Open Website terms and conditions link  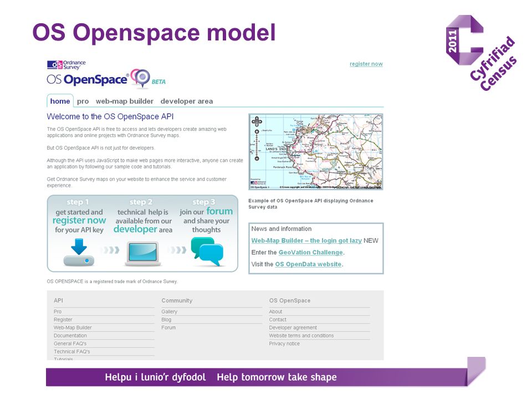[x=301, y=336]
